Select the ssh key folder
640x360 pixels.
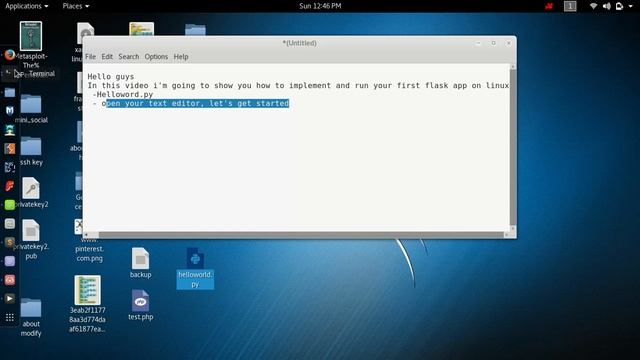coord(31,151)
